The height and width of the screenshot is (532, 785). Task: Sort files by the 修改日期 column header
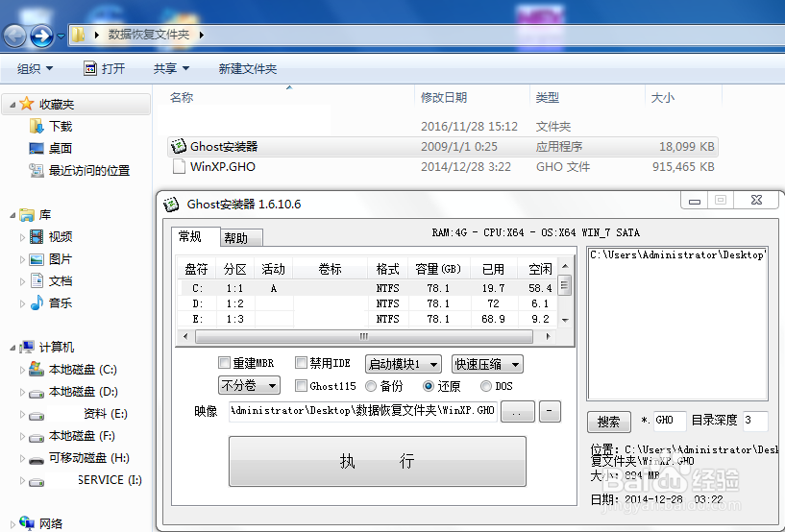pyautogui.click(x=444, y=98)
